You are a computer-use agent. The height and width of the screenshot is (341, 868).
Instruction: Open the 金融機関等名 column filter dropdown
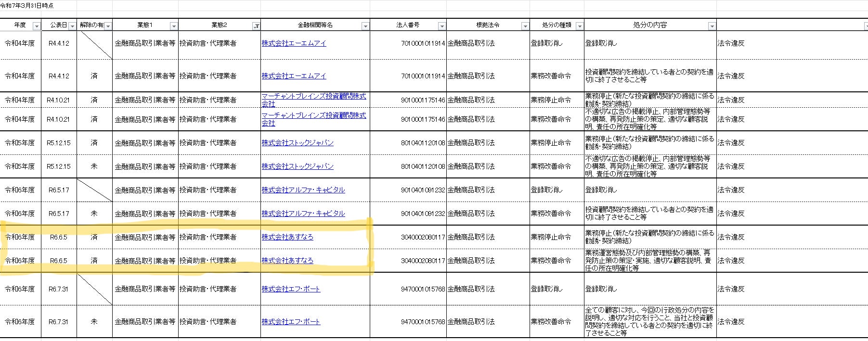click(365, 26)
